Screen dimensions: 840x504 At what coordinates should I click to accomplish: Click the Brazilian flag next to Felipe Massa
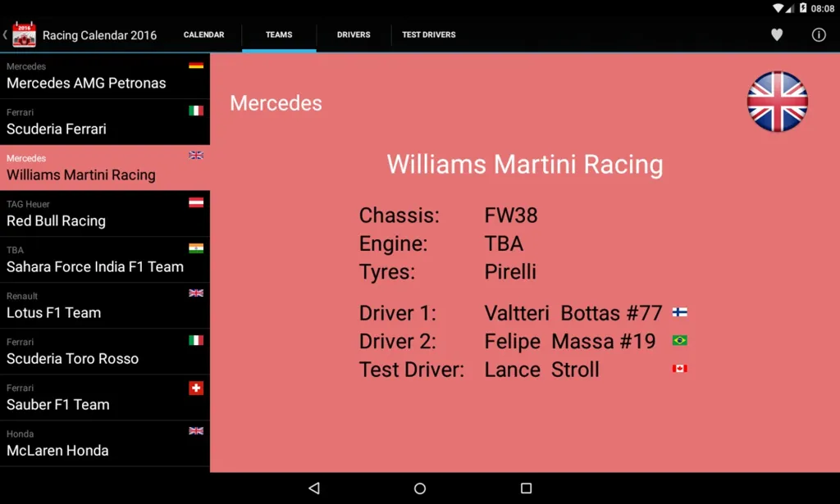(x=680, y=340)
